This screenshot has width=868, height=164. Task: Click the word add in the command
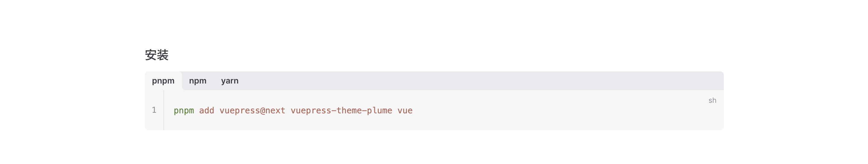point(207,110)
